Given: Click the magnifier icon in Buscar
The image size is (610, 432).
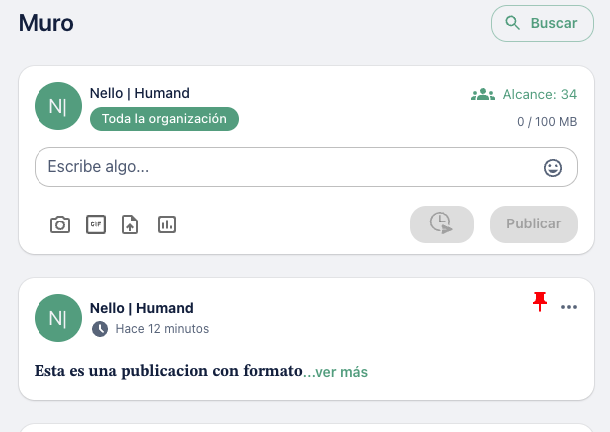Looking at the screenshot, I should [x=512, y=23].
